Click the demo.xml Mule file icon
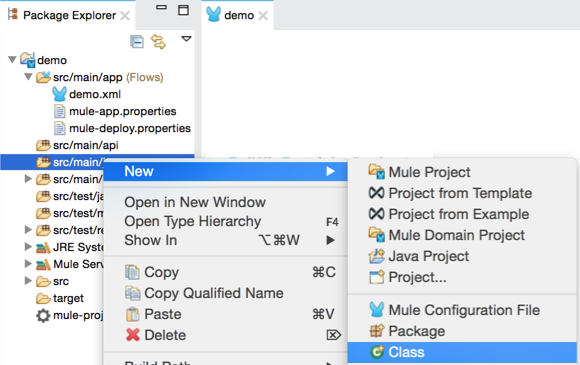This screenshot has width=580, height=365. (x=59, y=94)
